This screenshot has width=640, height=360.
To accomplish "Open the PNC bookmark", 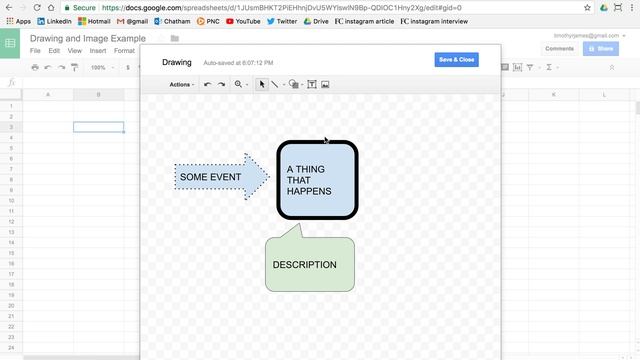I will point(208,21).
